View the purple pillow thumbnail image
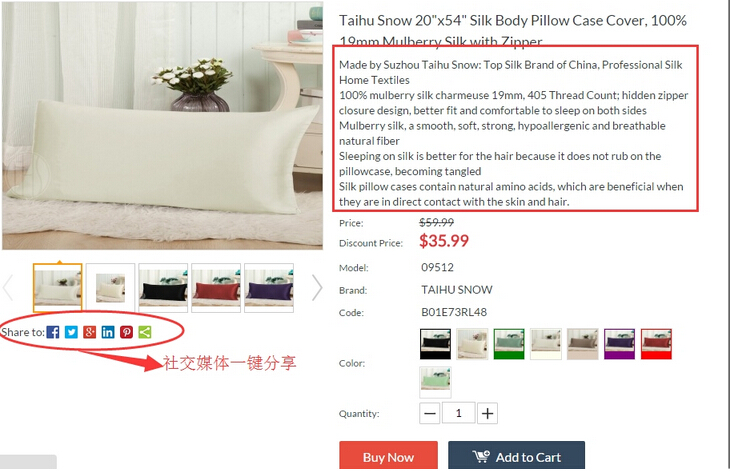The image size is (731, 471). [269, 288]
